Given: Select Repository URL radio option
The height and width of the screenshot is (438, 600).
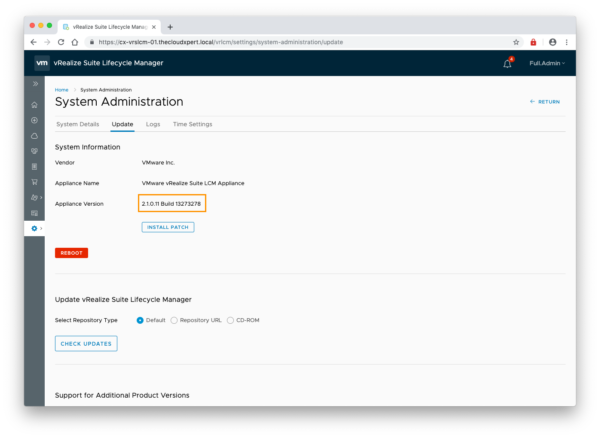Looking at the screenshot, I should [x=175, y=320].
